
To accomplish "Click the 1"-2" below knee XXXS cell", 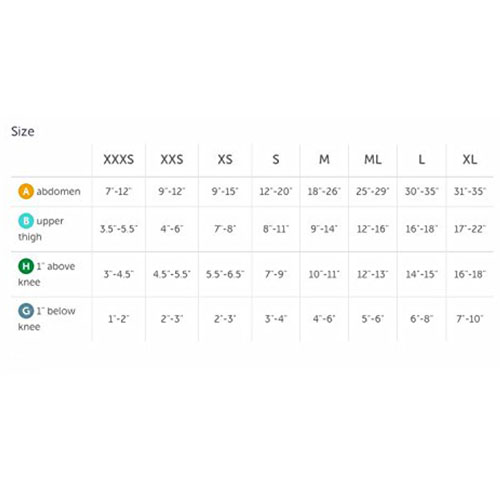I will pos(119,319).
